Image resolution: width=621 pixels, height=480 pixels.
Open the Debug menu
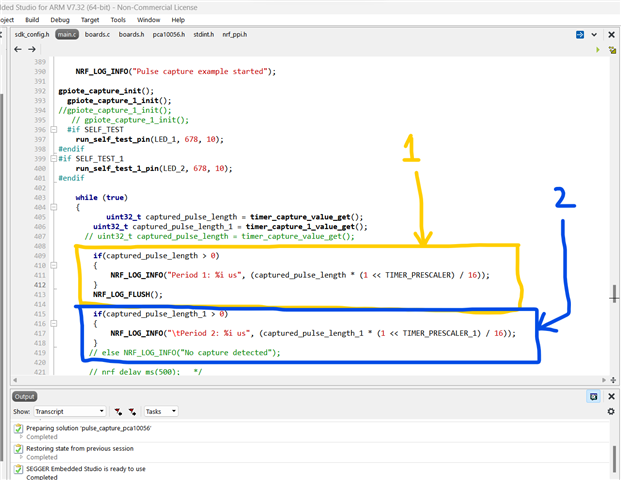[x=60, y=20]
